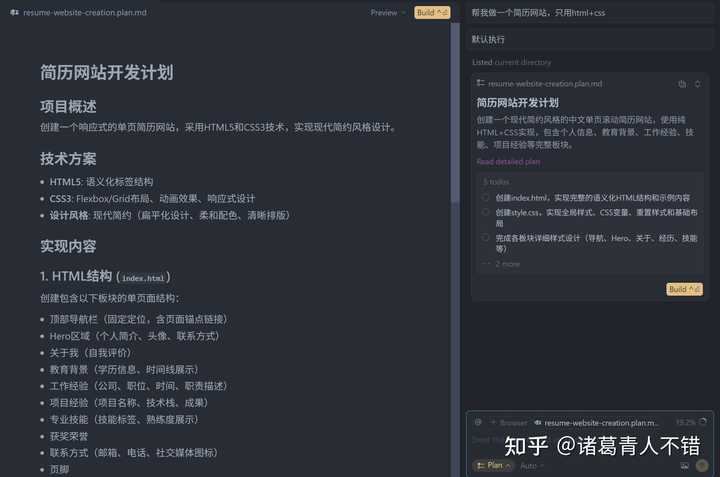Click the 项目经验 list item
Viewport: 720px width, 477px height.
[x=129, y=403]
